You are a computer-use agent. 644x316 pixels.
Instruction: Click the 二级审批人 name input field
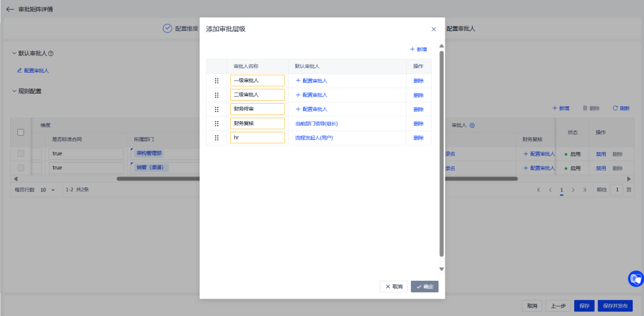click(257, 95)
